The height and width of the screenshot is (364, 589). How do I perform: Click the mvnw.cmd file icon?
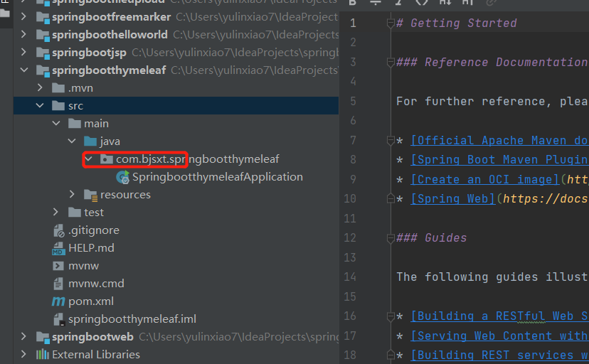(x=58, y=284)
